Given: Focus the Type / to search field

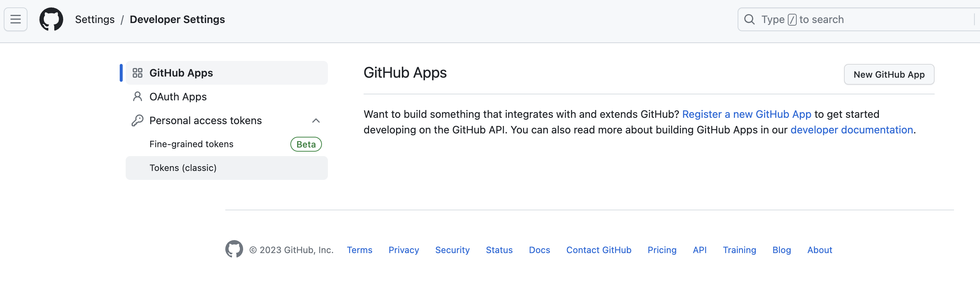Looking at the screenshot, I should pyautogui.click(x=859, y=19).
